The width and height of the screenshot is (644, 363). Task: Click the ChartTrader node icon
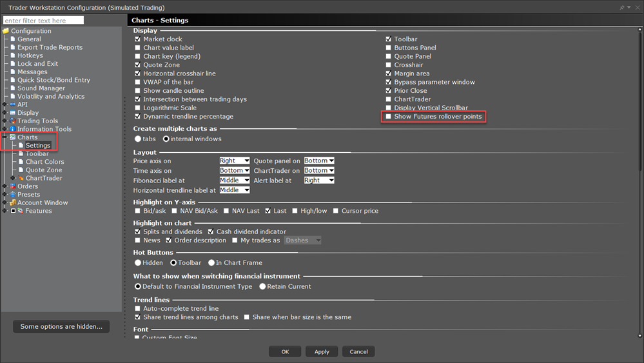pyautogui.click(x=21, y=178)
